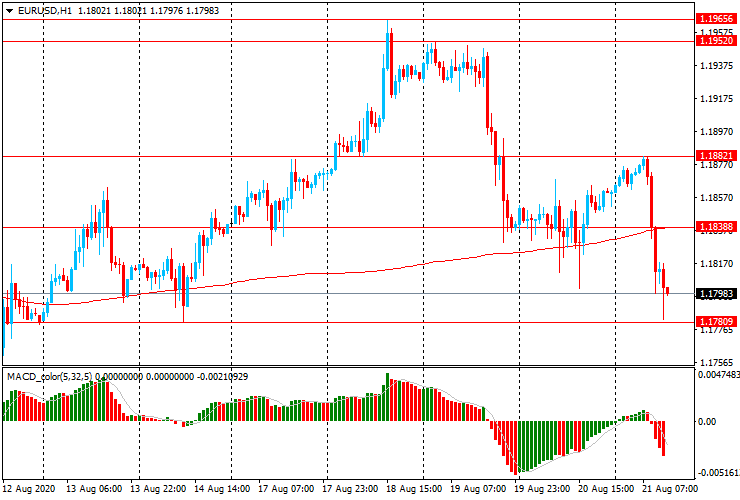Click the 1.19520 red price level label
The image size is (740, 500).
716,41
